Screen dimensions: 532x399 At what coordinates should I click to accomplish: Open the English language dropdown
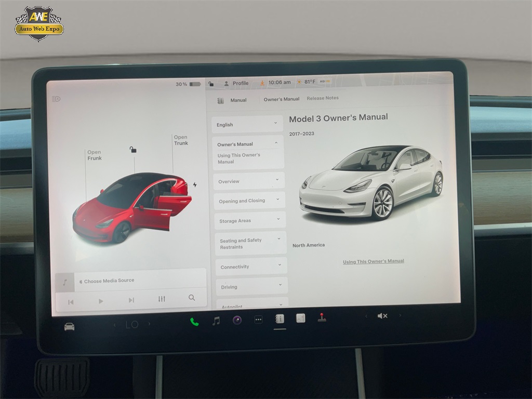247,124
